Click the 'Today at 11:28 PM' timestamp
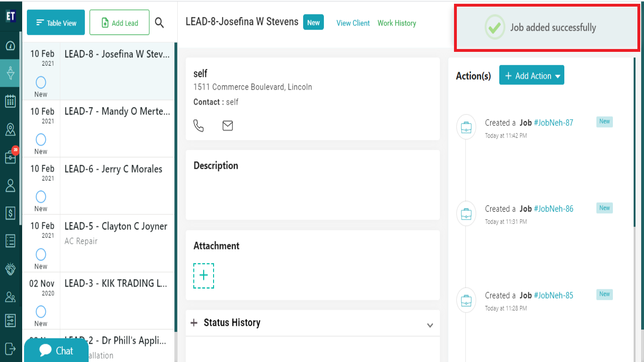Image resolution: width=644 pixels, height=362 pixels. pyautogui.click(x=506, y=308)
